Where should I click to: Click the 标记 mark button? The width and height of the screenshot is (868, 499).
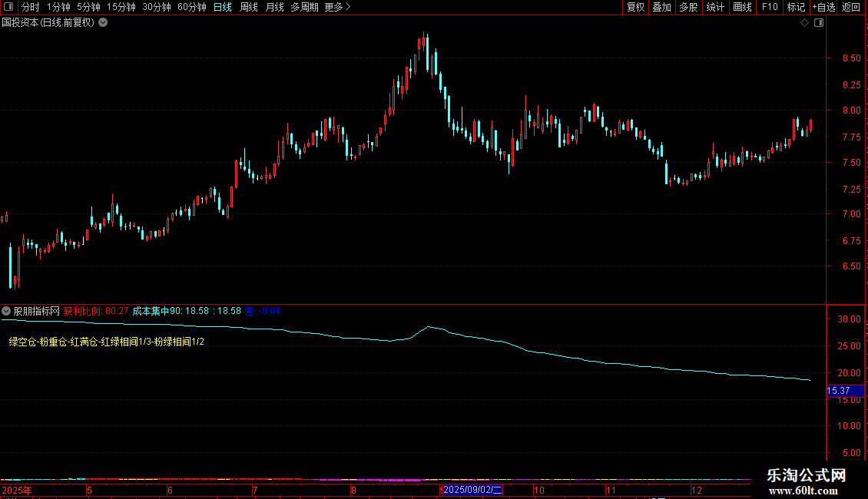coord(796,7)
